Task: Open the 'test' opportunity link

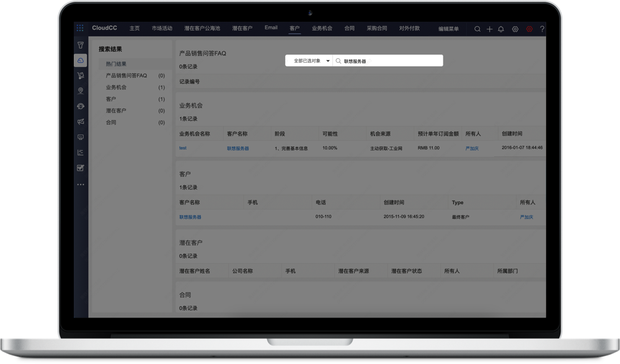Action: (182, 148)
